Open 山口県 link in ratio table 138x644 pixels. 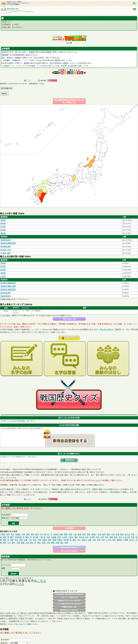click(3, 276)
